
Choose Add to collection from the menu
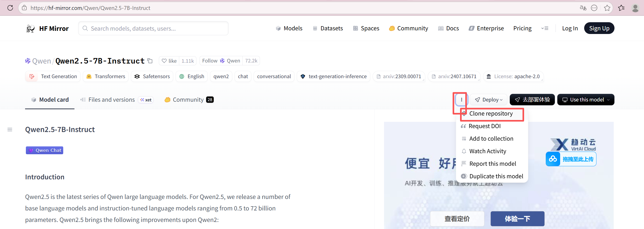[x=492, y=139]
